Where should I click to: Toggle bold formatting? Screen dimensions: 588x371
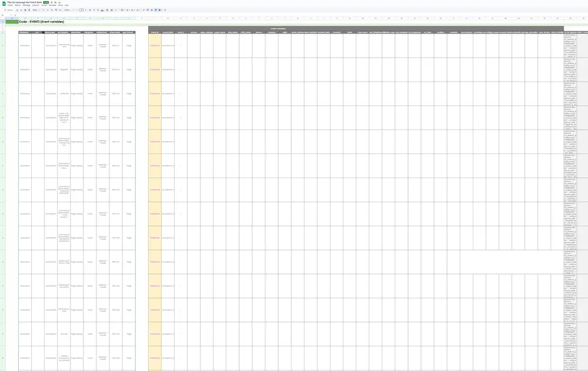point(90,10)
